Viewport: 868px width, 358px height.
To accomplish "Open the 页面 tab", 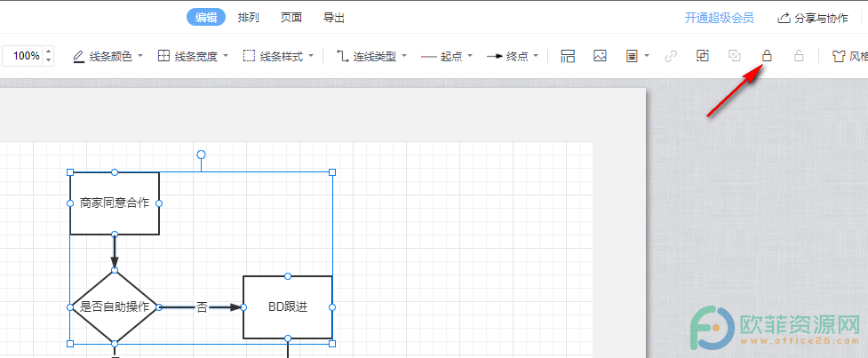I will (291, 18).
